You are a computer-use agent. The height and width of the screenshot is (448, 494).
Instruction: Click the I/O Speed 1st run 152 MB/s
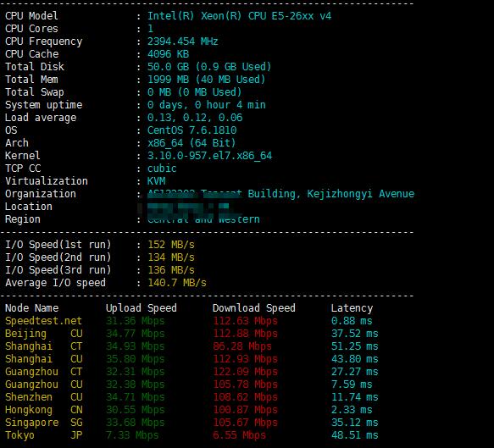(x=171, y=244)
